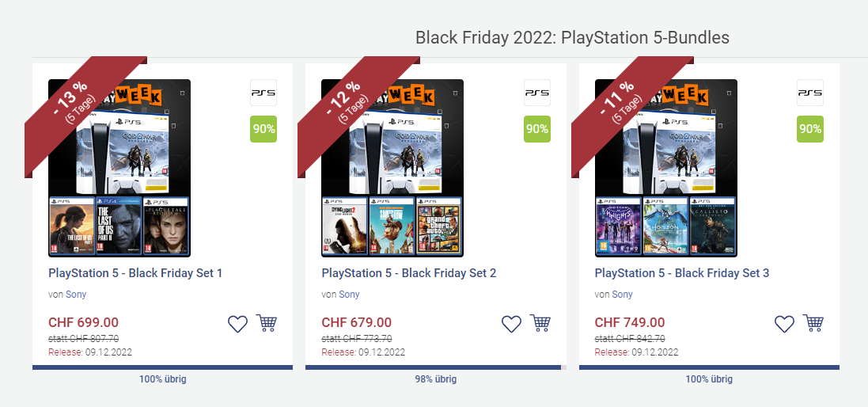The image size is (868, 407).
Task: Click Set 2 bundle product image
Action: [392, 168]
